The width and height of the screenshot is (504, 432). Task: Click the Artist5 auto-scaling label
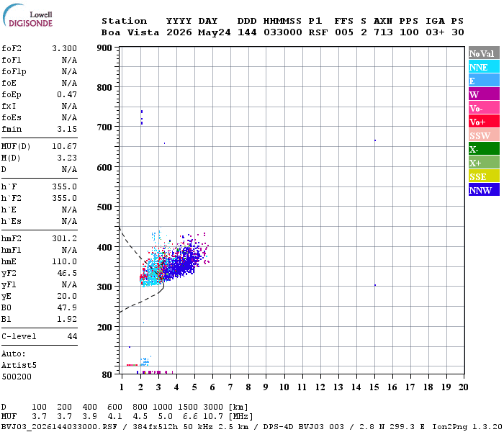pos(19,366)
